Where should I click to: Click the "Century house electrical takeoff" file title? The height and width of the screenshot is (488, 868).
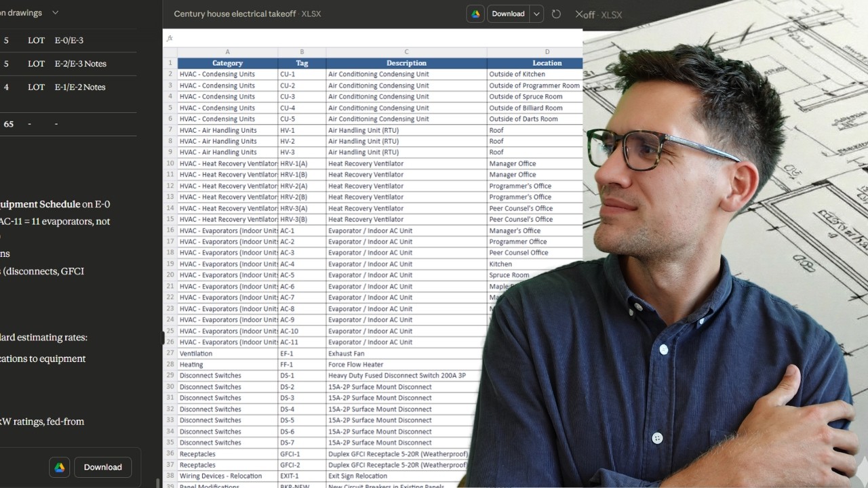(x=235, y=14)
